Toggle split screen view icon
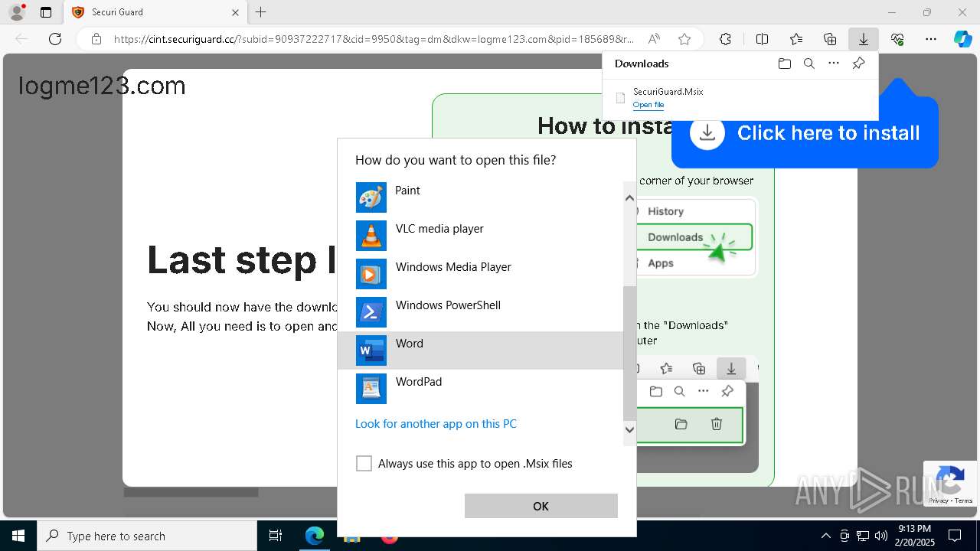This screenshot has width=980, height=551. click(x=762, y=39)
